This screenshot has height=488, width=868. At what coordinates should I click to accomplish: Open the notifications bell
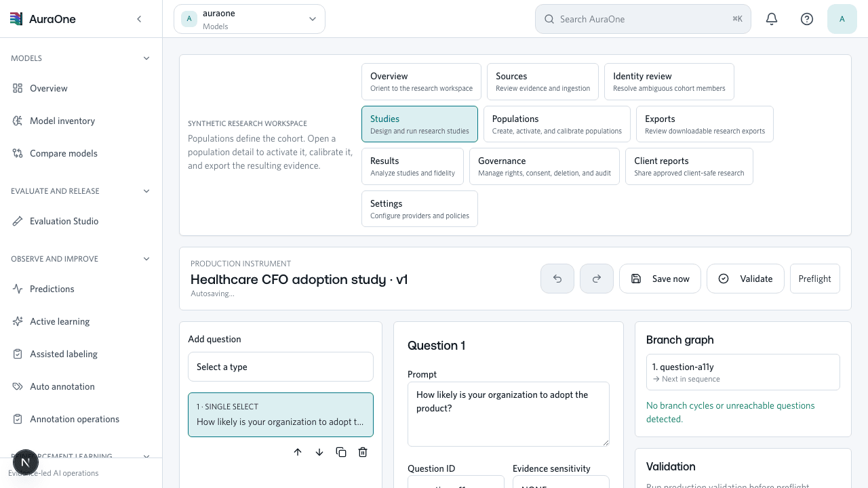tap(772, 19)
